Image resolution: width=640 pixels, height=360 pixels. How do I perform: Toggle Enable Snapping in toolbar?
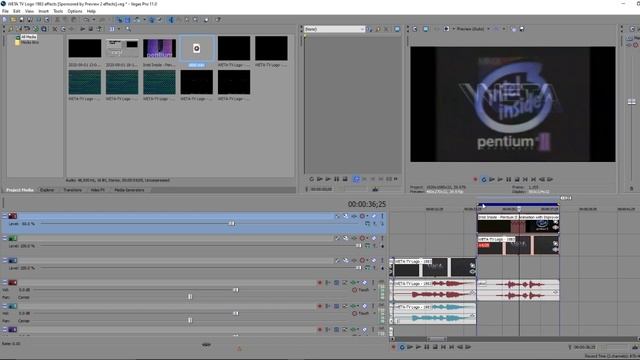point(119,20)
